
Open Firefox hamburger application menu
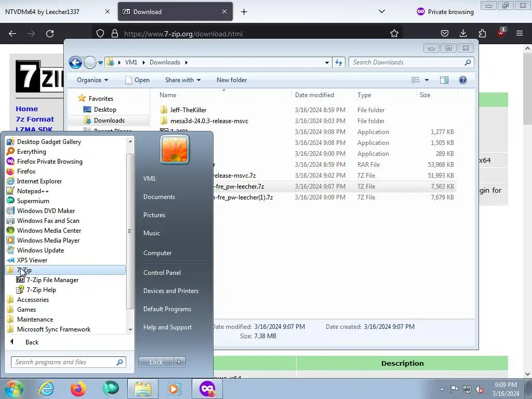tap(520, 33)
